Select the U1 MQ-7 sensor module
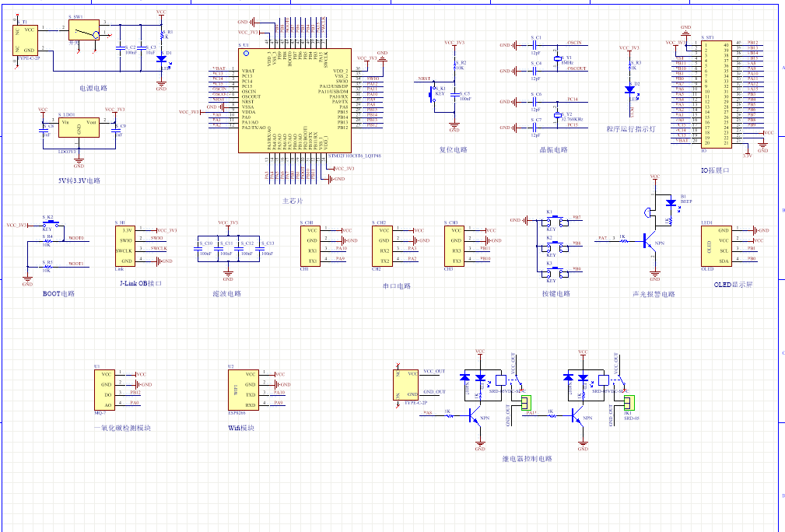785x532 pixels. click(104, 390)
